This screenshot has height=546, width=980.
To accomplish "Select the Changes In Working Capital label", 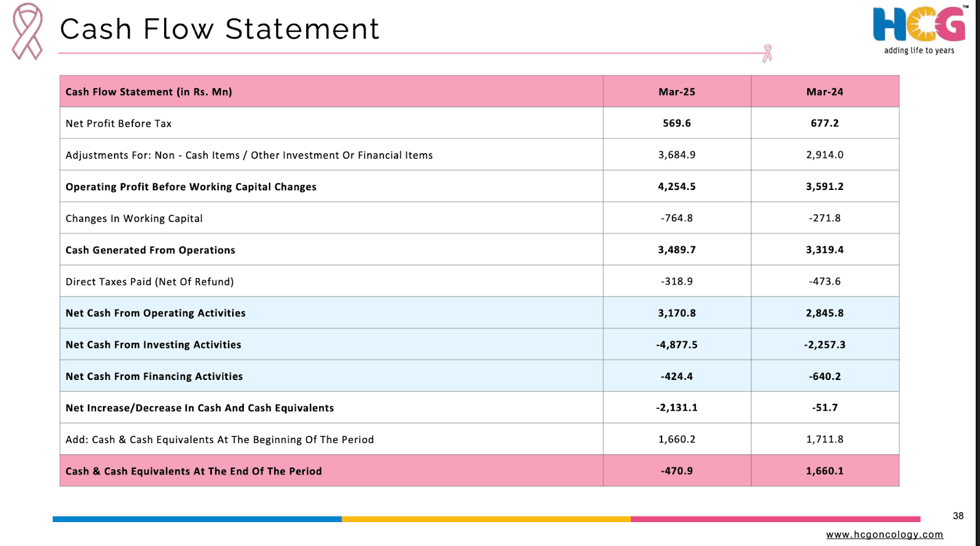I will 134,219.
